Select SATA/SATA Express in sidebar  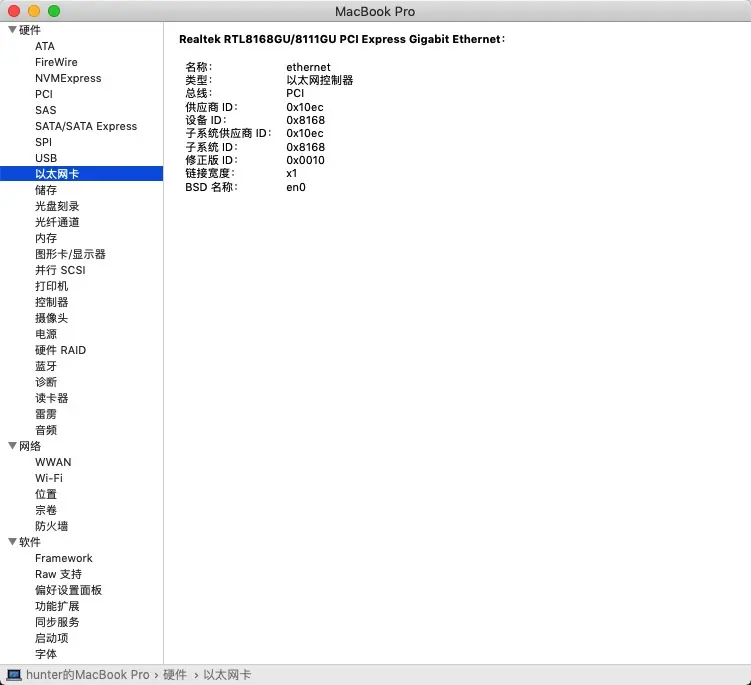coord(86,126)
